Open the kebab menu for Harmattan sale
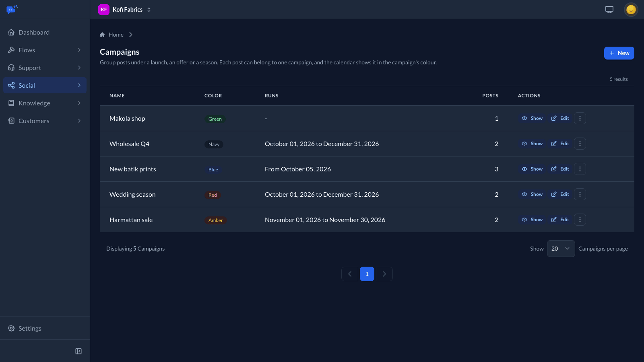 coord(580,220)
